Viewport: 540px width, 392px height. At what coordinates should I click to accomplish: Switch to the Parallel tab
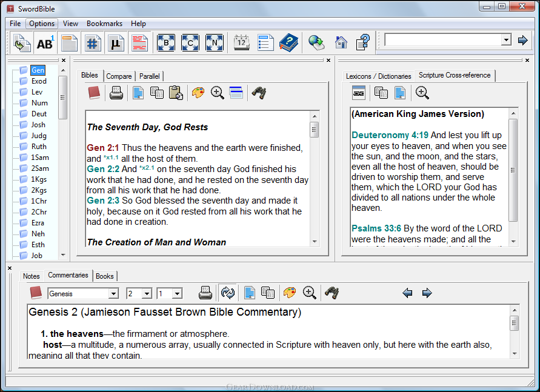point(150,76)
